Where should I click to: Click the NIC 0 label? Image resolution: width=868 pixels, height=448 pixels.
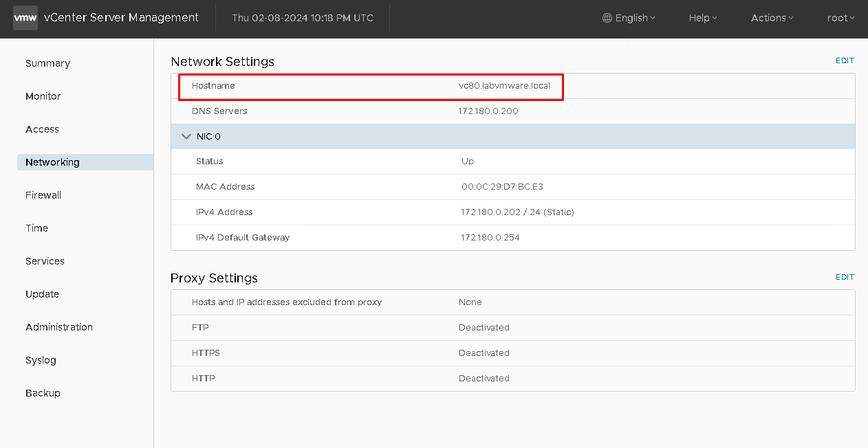[x=208, y=137]
